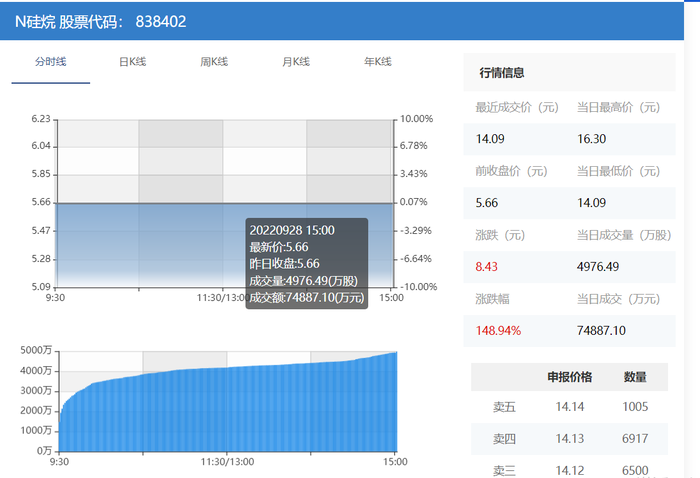Click the 涨跌（元） label
This screenshot has width=700, height=478.
pos(500,235)
